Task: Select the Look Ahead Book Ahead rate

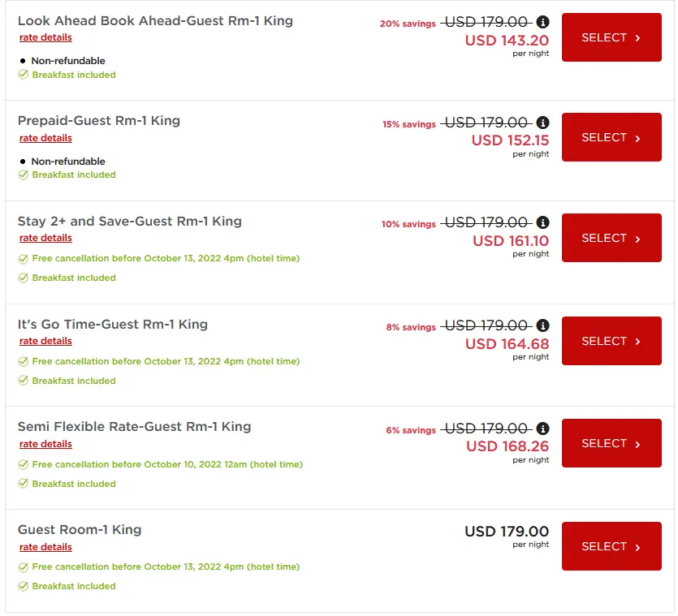Action: coord(611,37)
